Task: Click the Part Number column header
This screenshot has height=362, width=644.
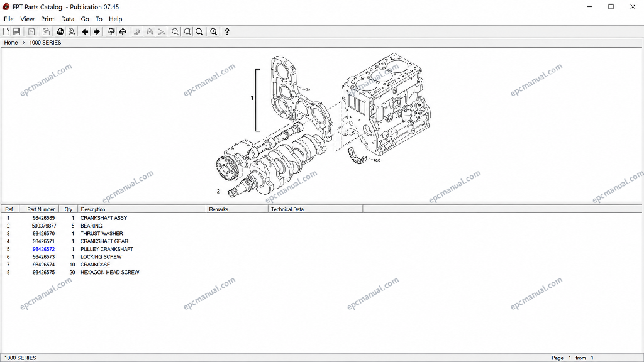Action: tap(40, 209)
